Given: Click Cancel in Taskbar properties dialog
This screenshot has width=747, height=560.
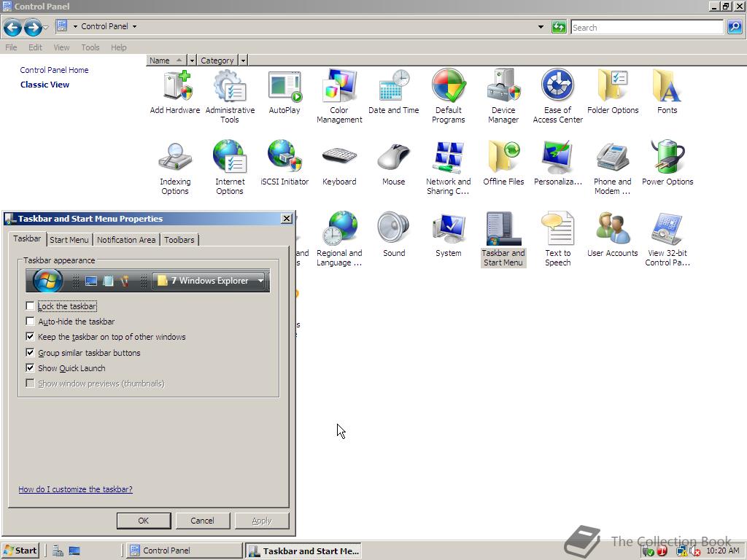Looking at the screenshot, I should (203, 521).
